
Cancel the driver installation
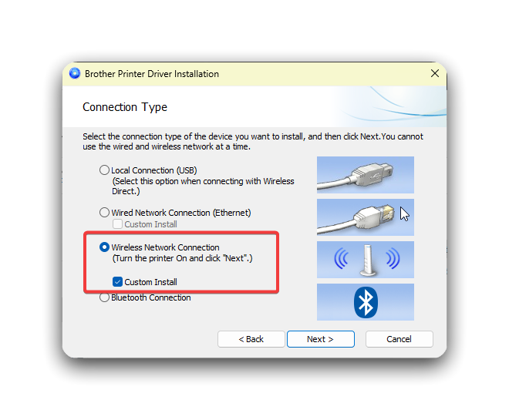pyautogui.click(x=399, y=339)
